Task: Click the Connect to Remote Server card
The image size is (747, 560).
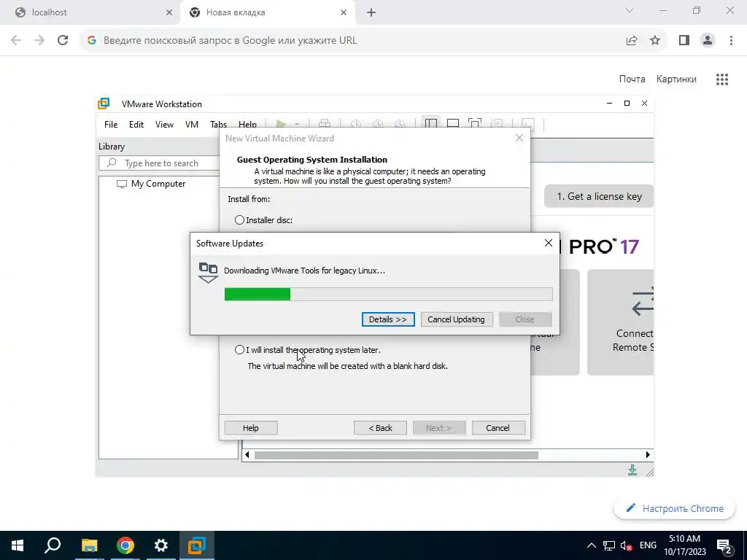Action: (x=620, y=322)
